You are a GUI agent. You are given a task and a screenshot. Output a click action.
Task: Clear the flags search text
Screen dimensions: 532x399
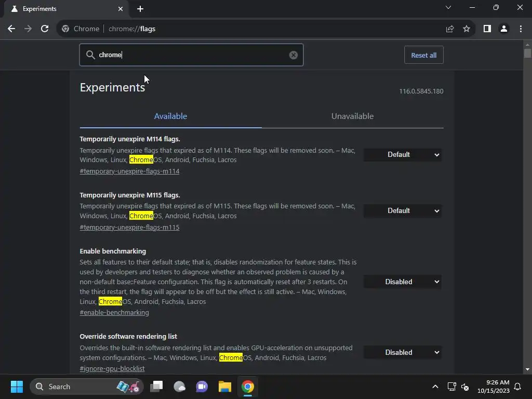pos(294,55)
